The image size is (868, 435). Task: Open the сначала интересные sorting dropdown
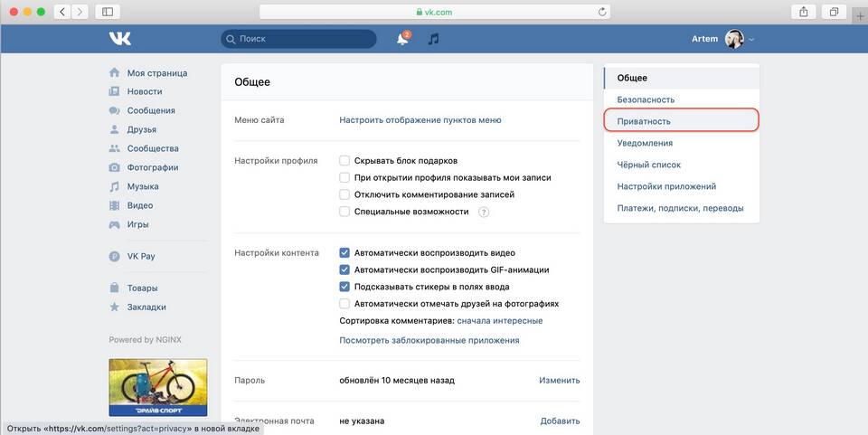point(499,321)
